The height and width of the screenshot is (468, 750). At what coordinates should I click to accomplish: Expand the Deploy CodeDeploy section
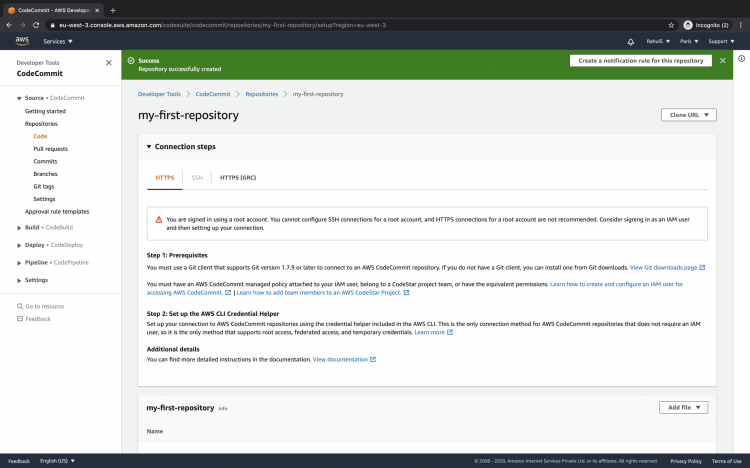19,245
